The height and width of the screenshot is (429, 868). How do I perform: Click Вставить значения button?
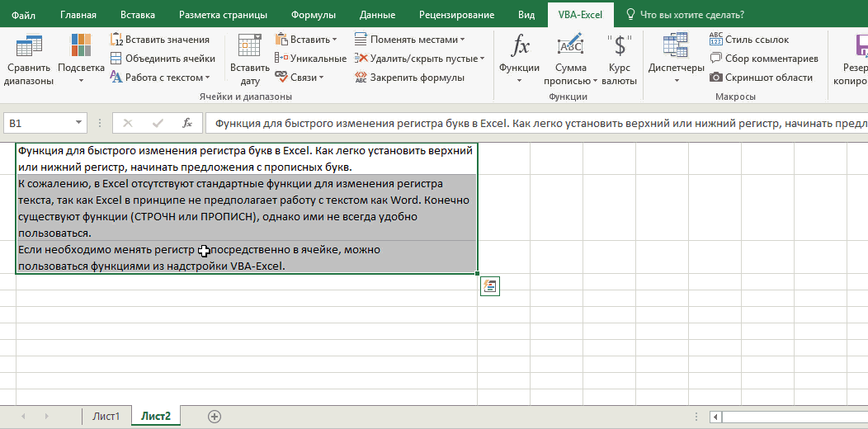click(160, 40)
